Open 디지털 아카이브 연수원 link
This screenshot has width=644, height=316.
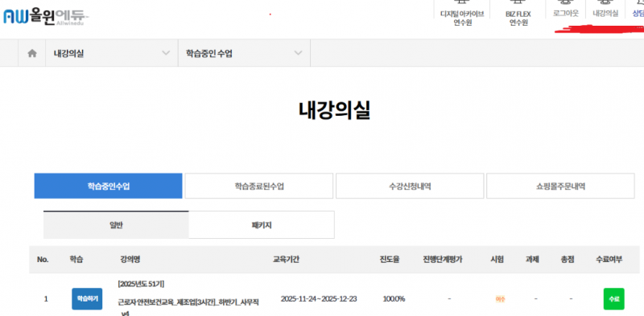coord(462,18)
